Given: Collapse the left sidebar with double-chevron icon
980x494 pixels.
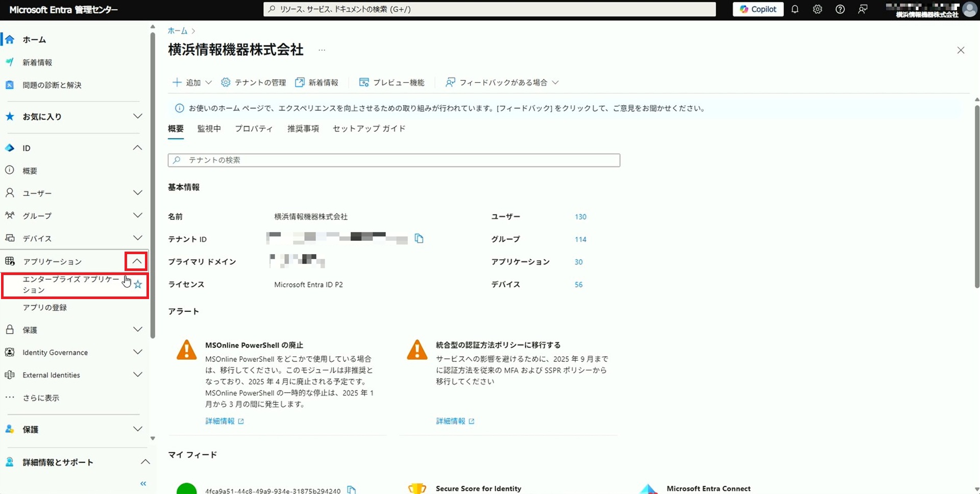Looking at the screenshot, I should pos(143,483).
